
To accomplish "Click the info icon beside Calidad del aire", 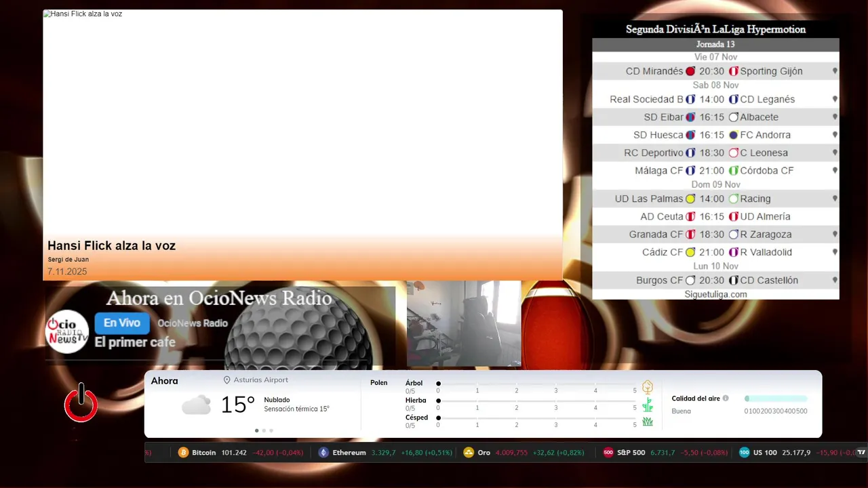I will pos(726,399).
